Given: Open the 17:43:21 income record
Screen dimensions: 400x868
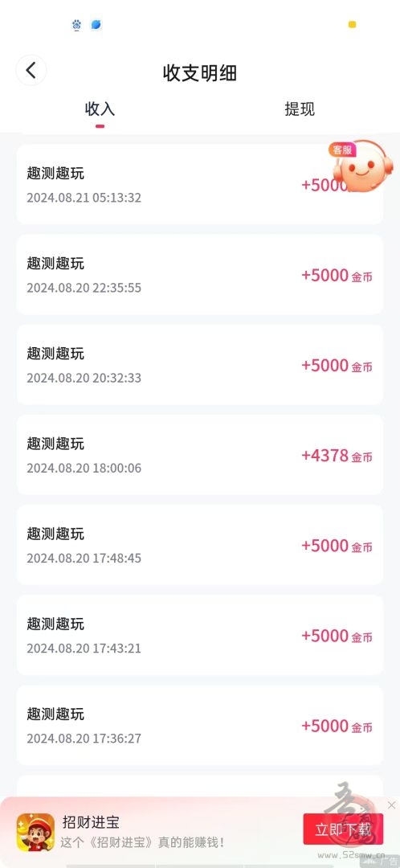Looking at the screenshot, I should 200,636.
